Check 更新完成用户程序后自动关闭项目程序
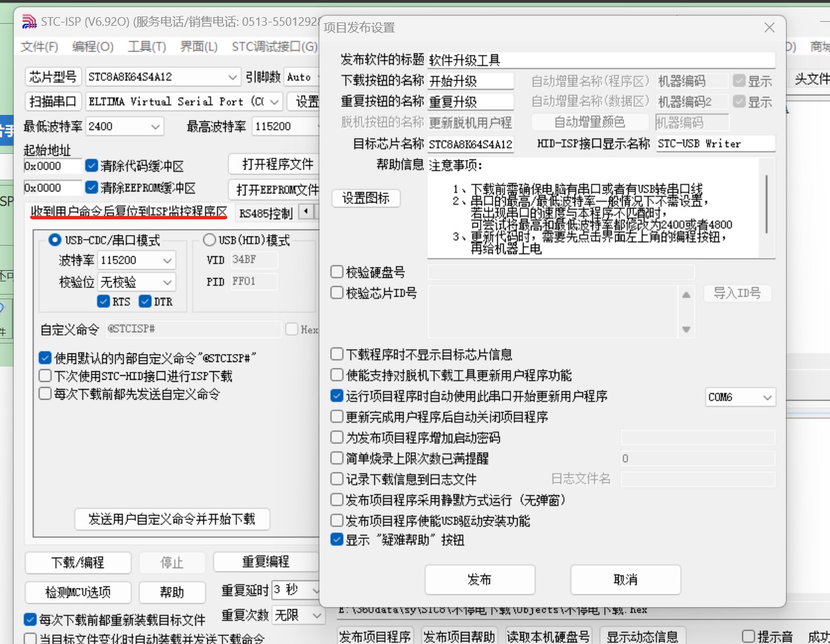Viewport: 830px width, 644px height. 337,417
